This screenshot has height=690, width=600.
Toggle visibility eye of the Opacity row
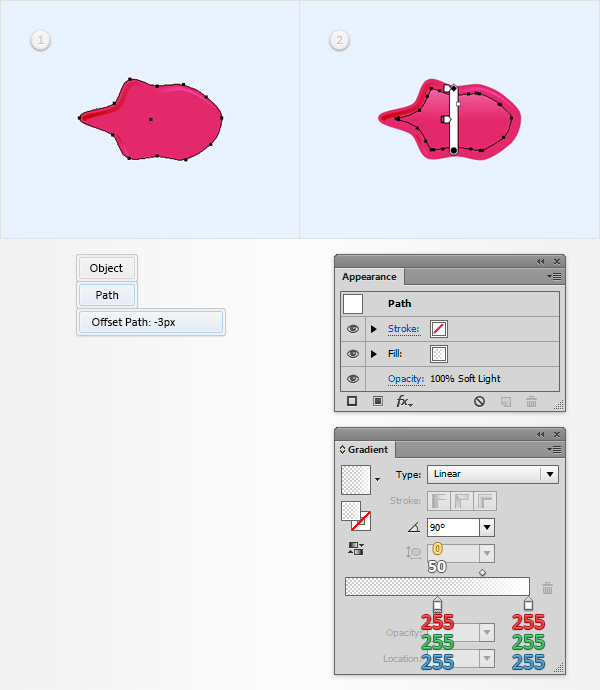[353, 379]
